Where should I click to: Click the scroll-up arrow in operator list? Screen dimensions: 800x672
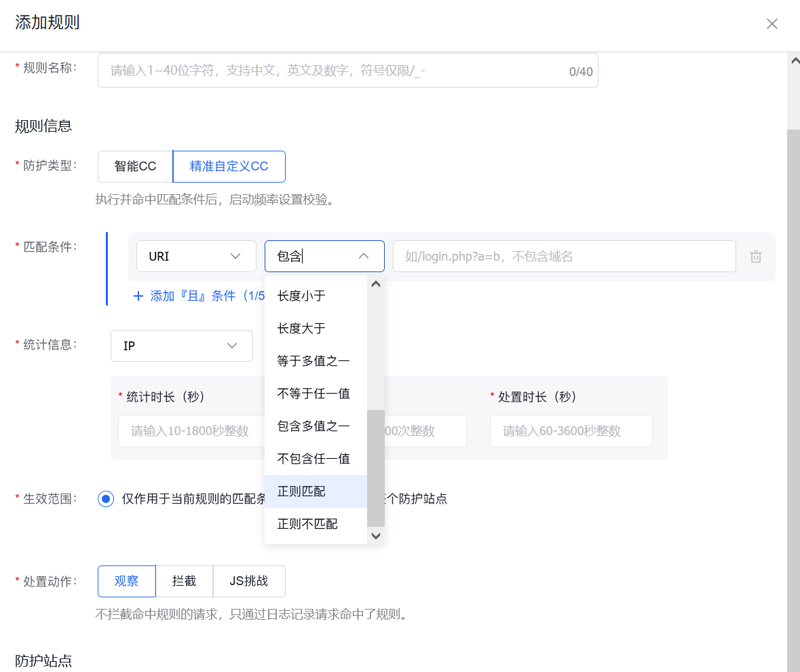pos(375,283)
